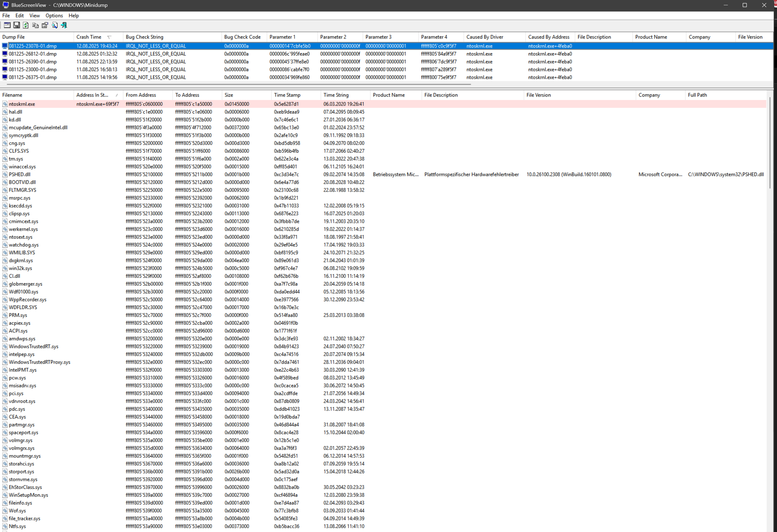Sort by Crash Time column header
The width and height of the screenshot is (777, 532).
click(x=89, y=37)
